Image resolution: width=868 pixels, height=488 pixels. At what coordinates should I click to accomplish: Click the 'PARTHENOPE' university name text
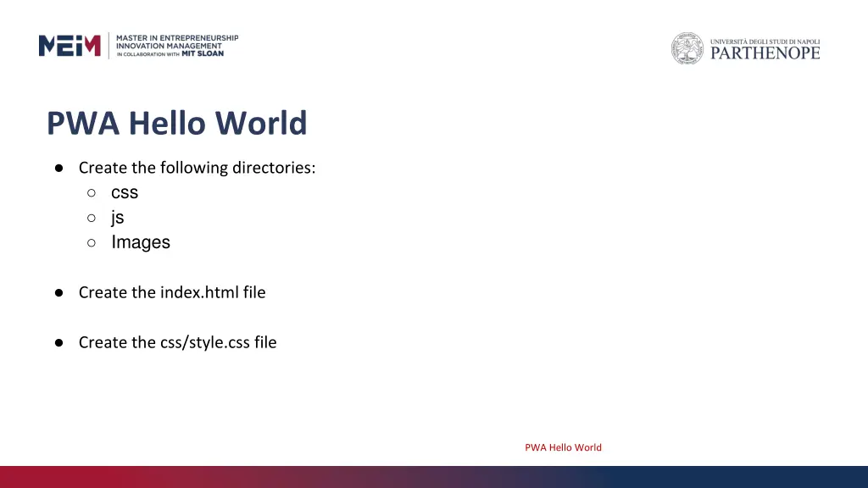pyautogui.click(x=765, y=53)
